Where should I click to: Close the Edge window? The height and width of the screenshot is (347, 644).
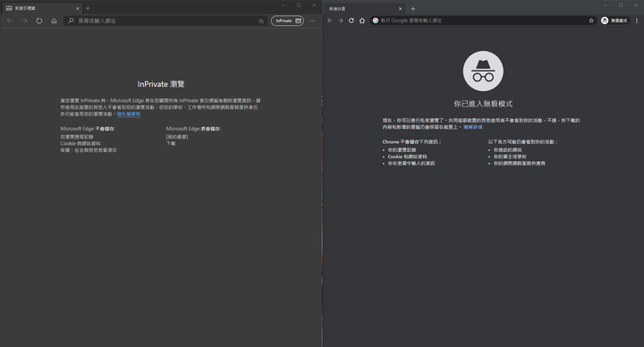(314, 5)
